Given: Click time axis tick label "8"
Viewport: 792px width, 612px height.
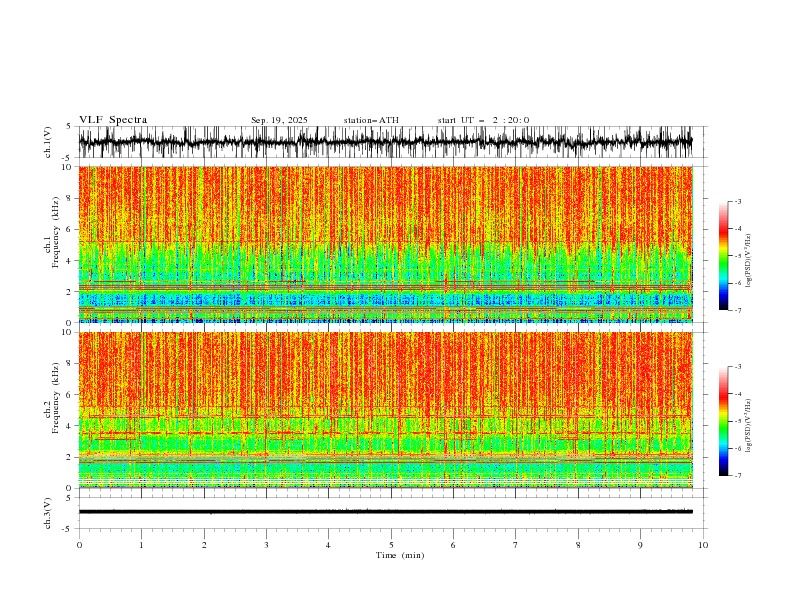Looking at the screenshot, I should 578,545.
